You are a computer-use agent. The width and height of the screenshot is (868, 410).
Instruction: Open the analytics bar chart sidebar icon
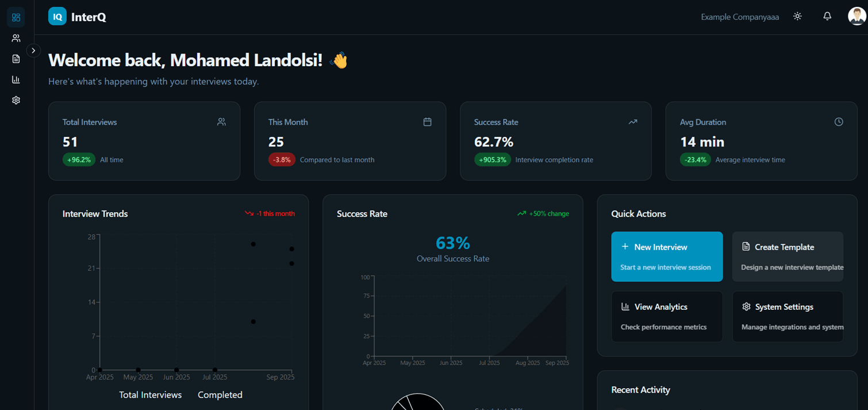[x=16, y=79]
